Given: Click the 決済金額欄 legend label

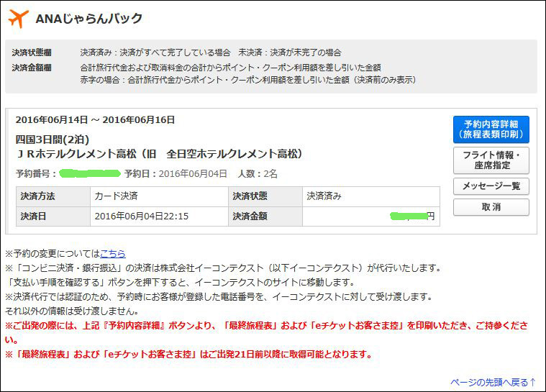Looking at the screenshot, I should click(32, 68).
